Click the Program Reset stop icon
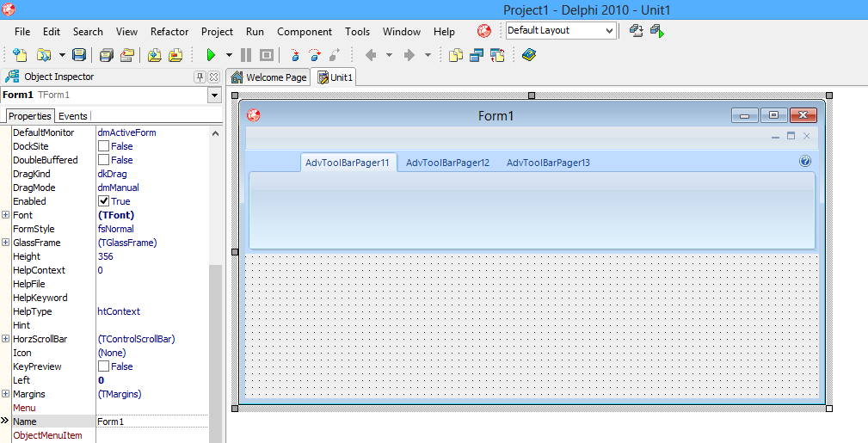The height and width of the screenshot is (443, 868). click(x=267, y=55)
